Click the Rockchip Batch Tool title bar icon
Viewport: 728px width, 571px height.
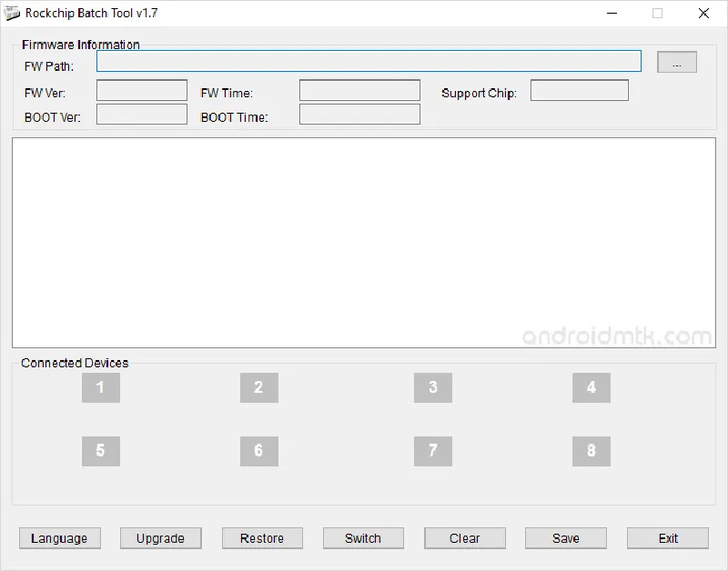coord(12,14)
